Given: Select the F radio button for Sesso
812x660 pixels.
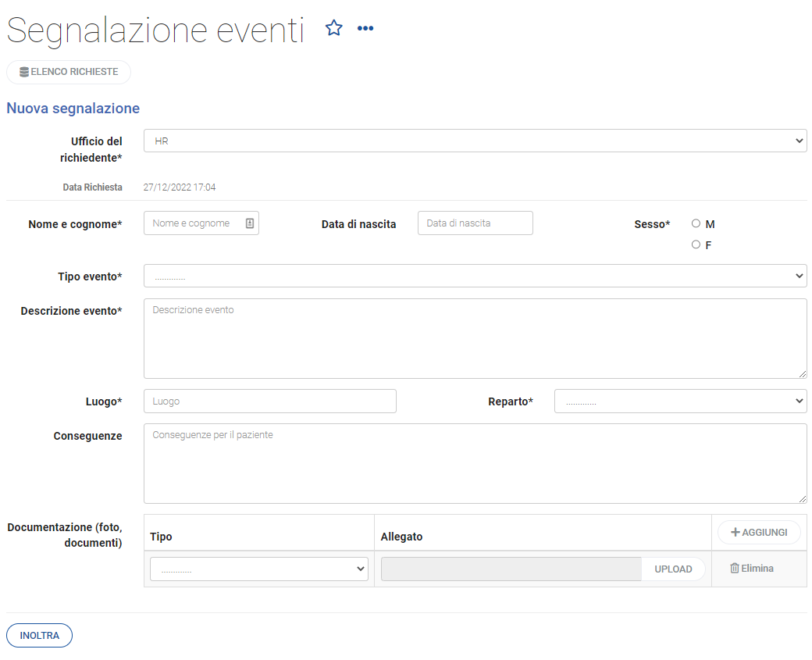Looking at the screenshot, I should [696, 244].
